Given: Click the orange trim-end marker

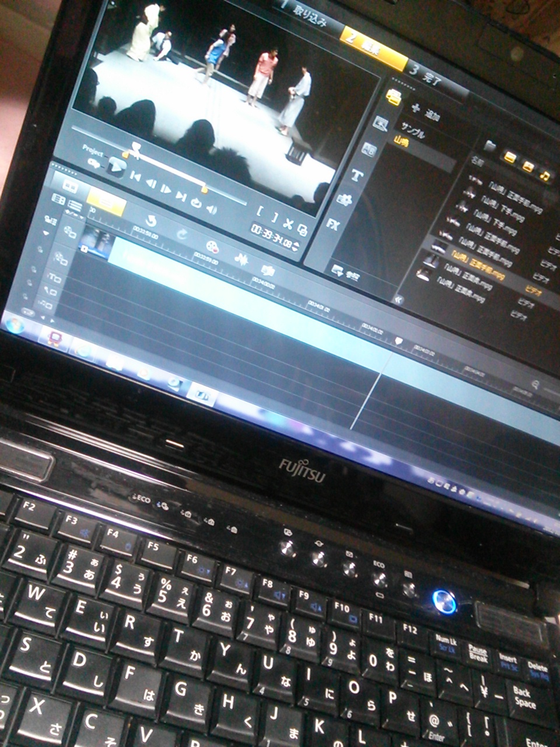Looking at the screenshot, I should (x=204, y=189).
